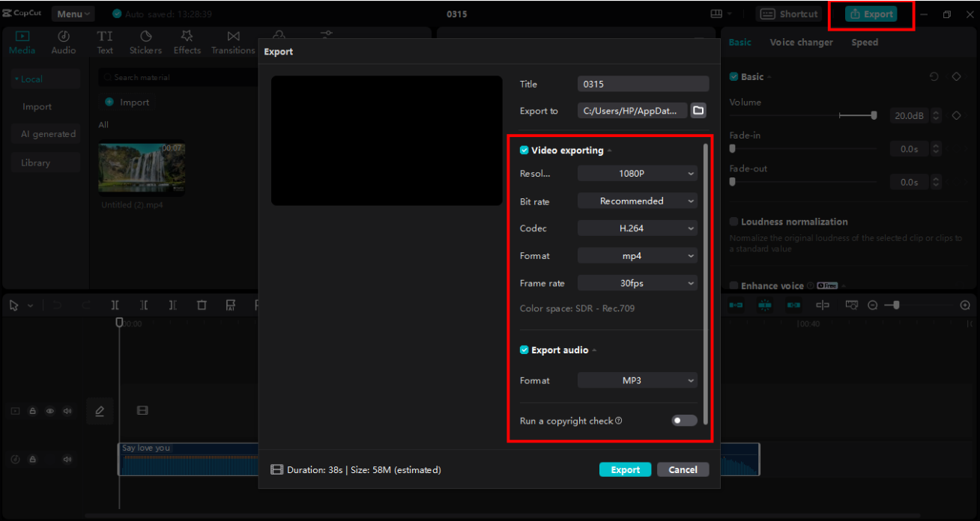Open the Audio tab in media panel
The height and width of the screenshot is (521, 980).
coord(64,43)
